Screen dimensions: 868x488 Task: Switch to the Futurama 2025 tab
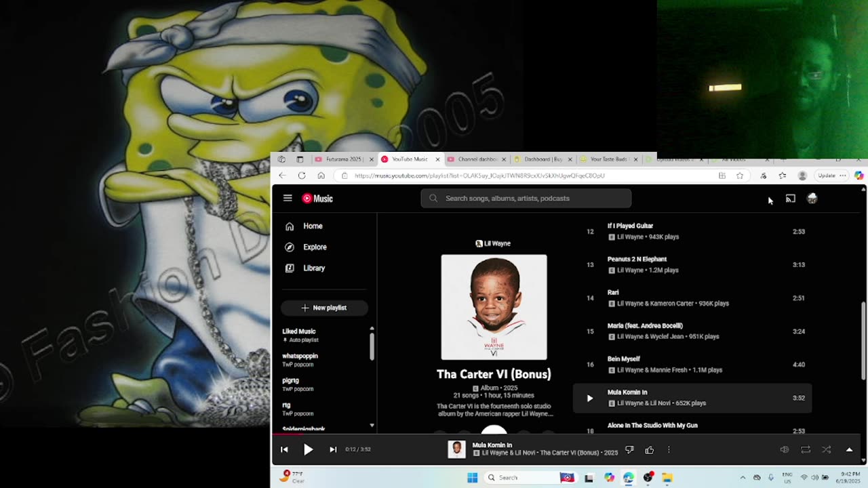(343, 159)
